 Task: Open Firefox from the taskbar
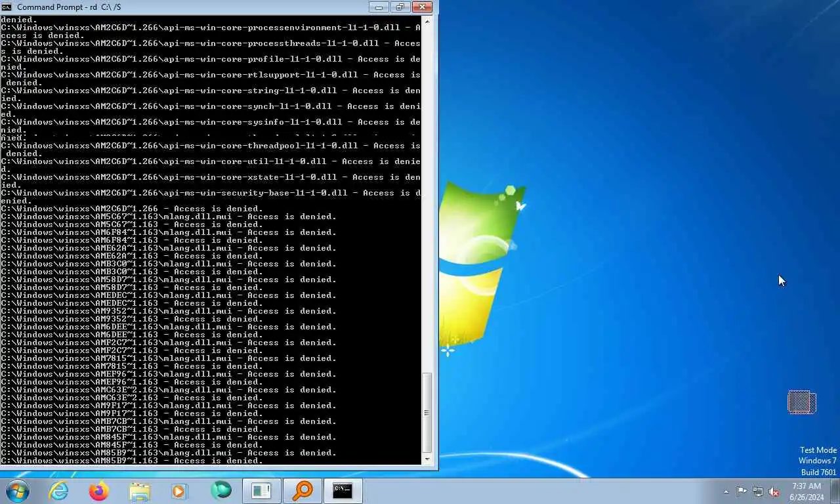pyautogui.click(x=99, y=491)
